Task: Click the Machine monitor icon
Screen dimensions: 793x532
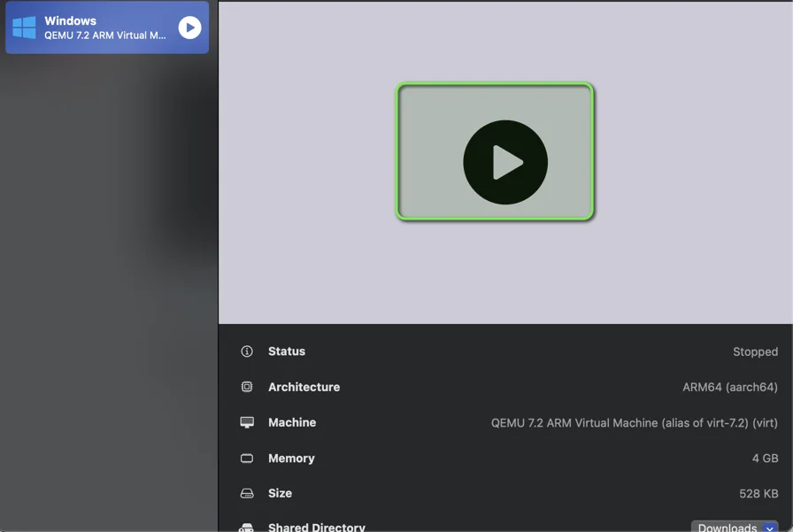Action: (x=247, y=422)
